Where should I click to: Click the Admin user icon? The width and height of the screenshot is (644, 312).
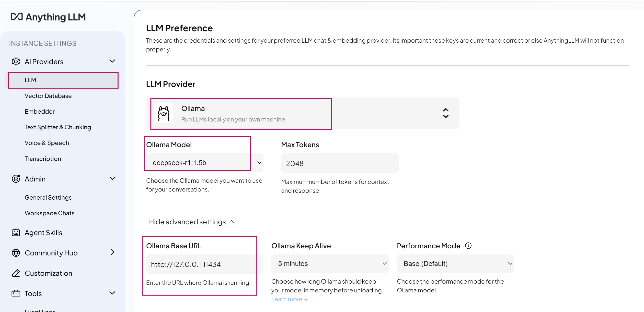click(x=16, y=179)
